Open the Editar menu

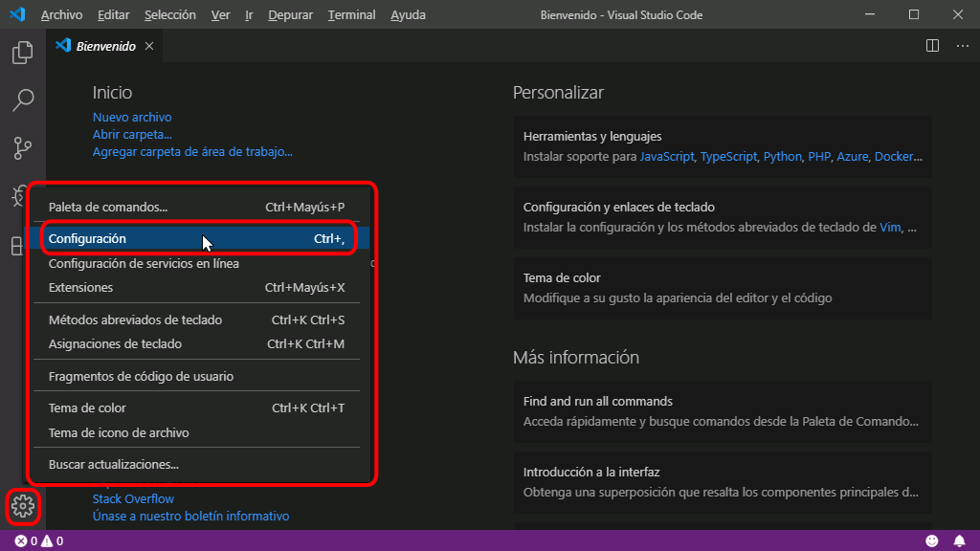[113, 14]
